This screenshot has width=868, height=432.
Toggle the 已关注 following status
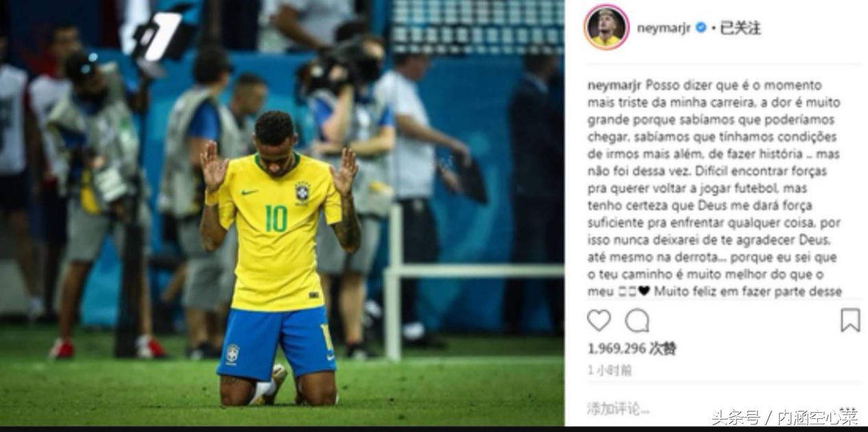[740, 28]
